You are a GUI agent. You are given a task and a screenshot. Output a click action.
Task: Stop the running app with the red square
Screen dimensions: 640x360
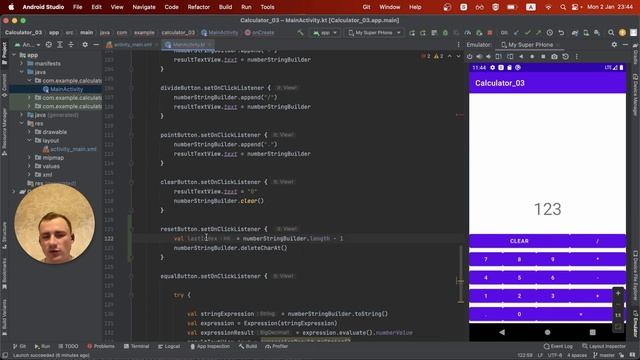(490, 33)
